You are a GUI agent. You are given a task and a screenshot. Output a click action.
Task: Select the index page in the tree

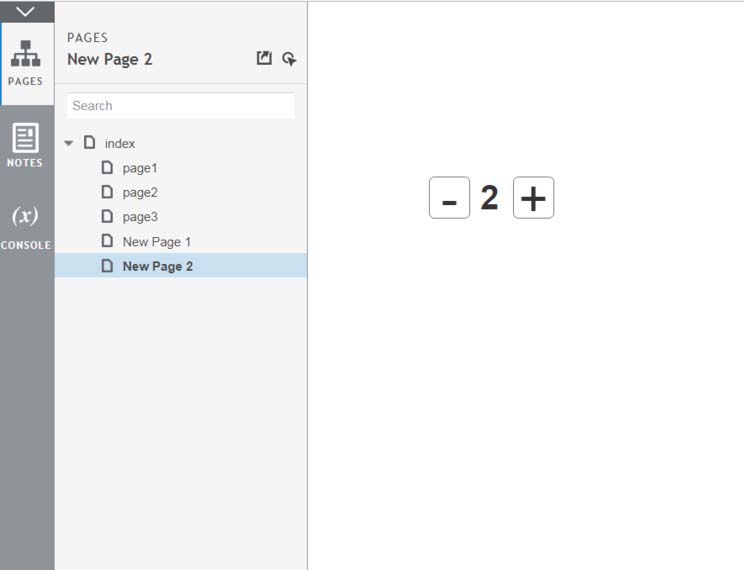coord(120,144)
